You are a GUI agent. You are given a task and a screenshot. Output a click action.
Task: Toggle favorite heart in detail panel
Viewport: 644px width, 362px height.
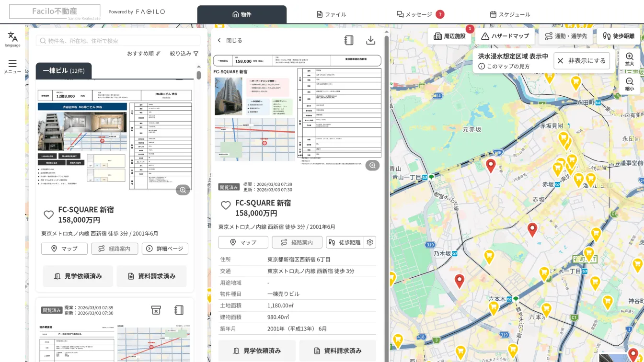click(x=226, y=205)
